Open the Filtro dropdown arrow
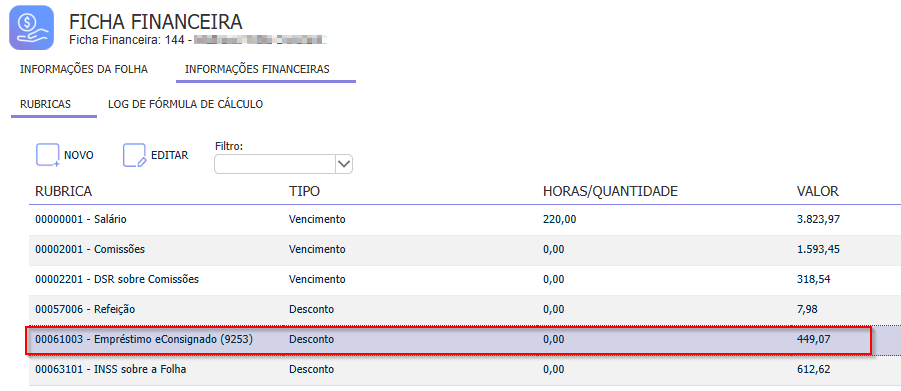The height and width of the screenshot is (391, 901). coord(344,164)
